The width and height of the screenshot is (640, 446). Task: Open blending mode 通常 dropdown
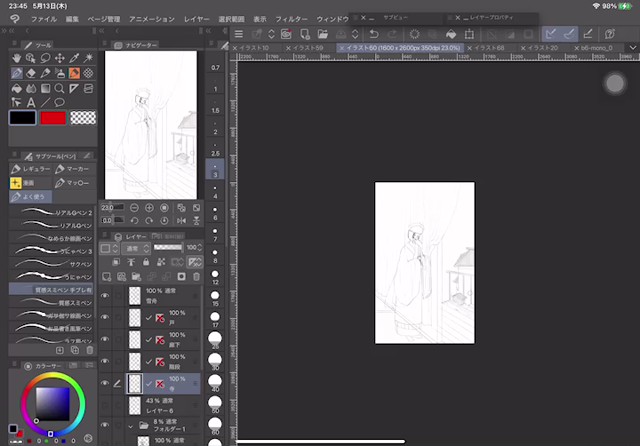point(136,248)
